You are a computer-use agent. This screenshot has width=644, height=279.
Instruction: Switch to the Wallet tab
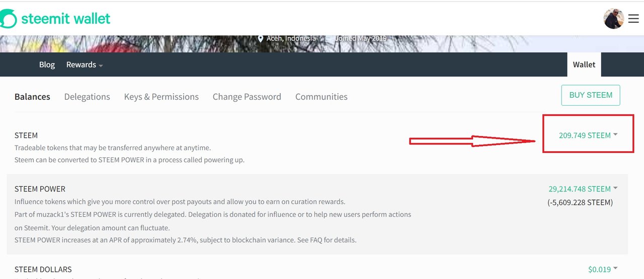[584, 64]
